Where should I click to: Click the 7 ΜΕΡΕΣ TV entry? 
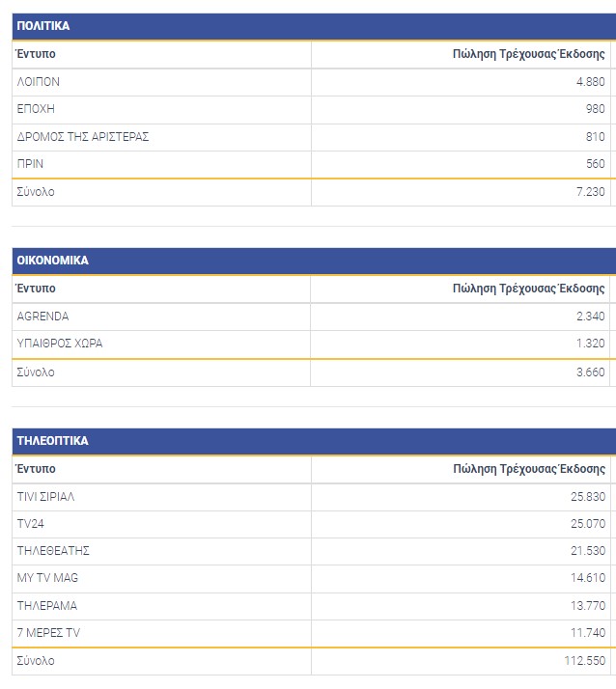point(46,633)
